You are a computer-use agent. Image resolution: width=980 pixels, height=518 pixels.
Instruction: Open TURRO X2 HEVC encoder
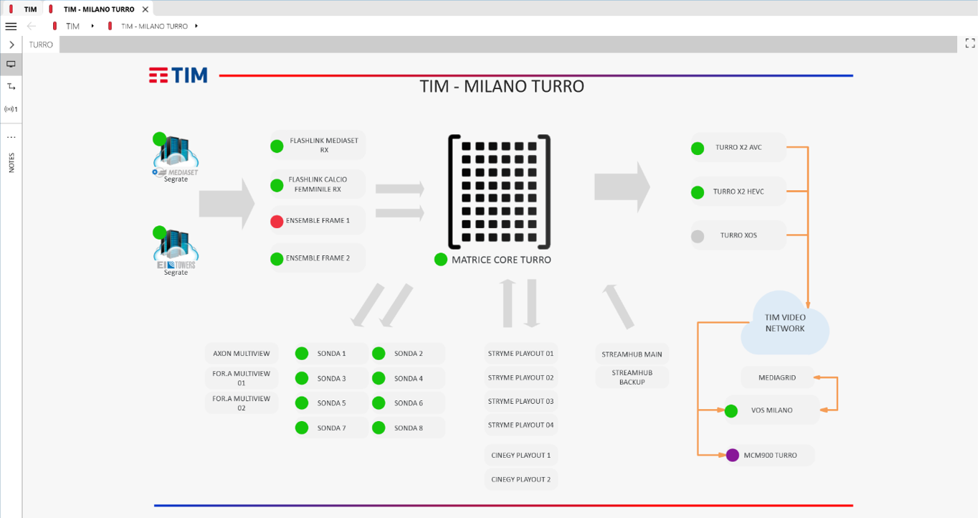738,192
